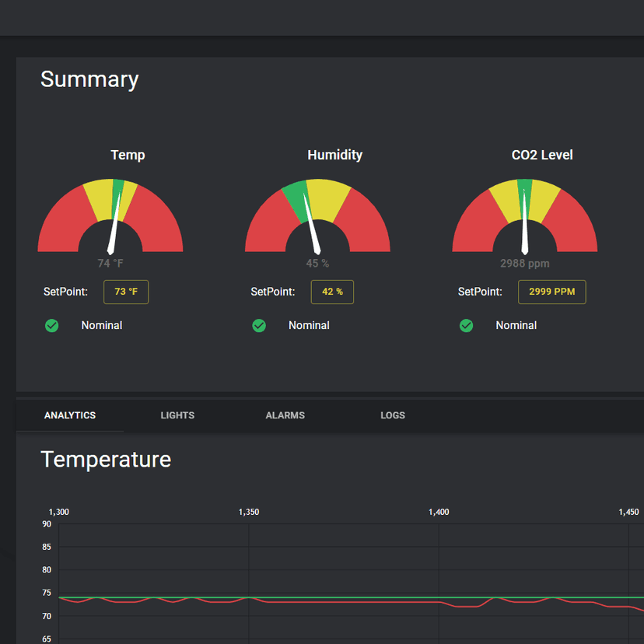This screenshot has height=644, width=644.
Task: Click the 2988 ppm CO2 reading
Action: [x=525, y=263]
